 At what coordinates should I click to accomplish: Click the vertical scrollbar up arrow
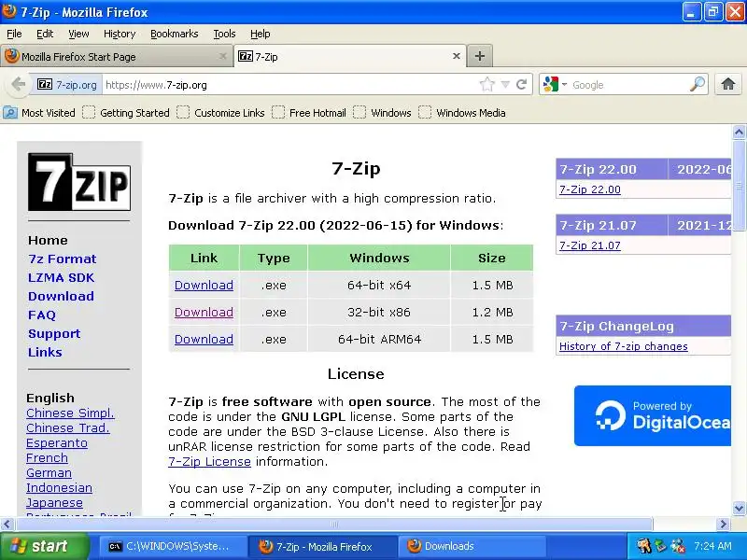point(739,132)
